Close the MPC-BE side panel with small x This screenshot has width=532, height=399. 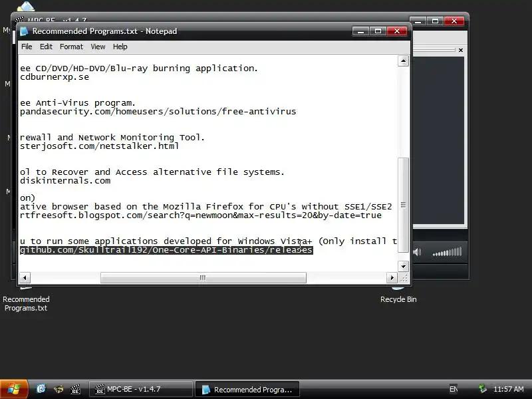coord(461,51)
